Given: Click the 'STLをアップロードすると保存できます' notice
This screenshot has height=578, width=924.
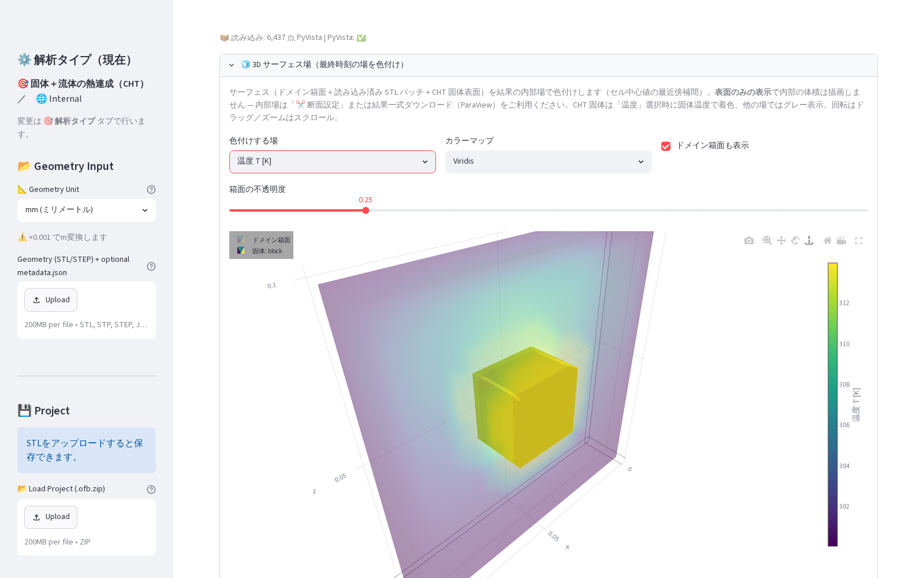Looking at the screenshot, I should pyautogui.click(x=87, y=450).
